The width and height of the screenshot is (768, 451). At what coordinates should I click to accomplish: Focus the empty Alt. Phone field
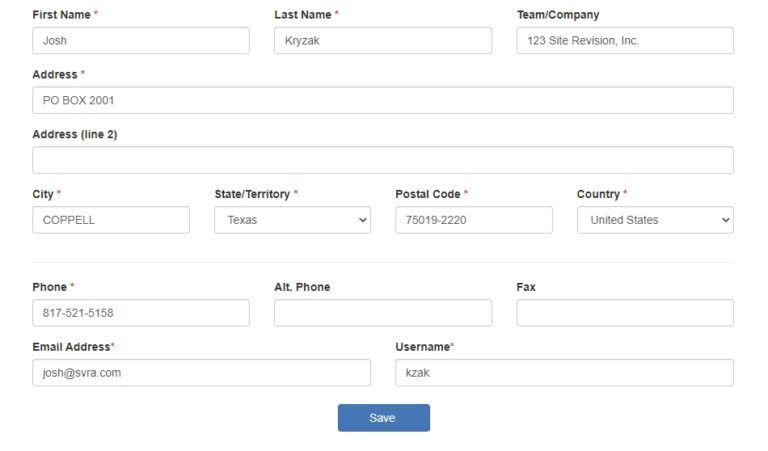(x=383, y=313)
